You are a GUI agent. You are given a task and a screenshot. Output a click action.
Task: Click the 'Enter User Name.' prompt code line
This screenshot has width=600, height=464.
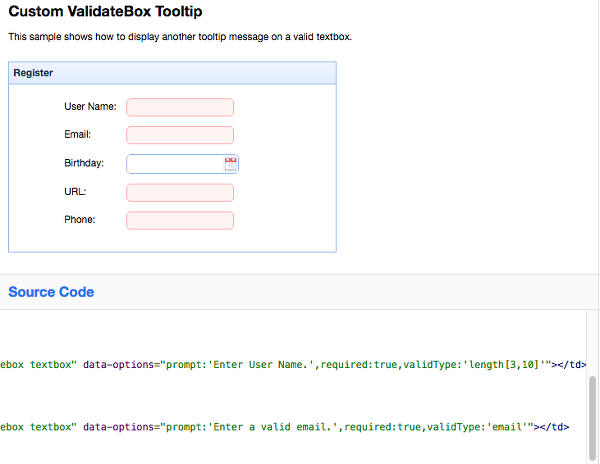click(x=293, y=365)
